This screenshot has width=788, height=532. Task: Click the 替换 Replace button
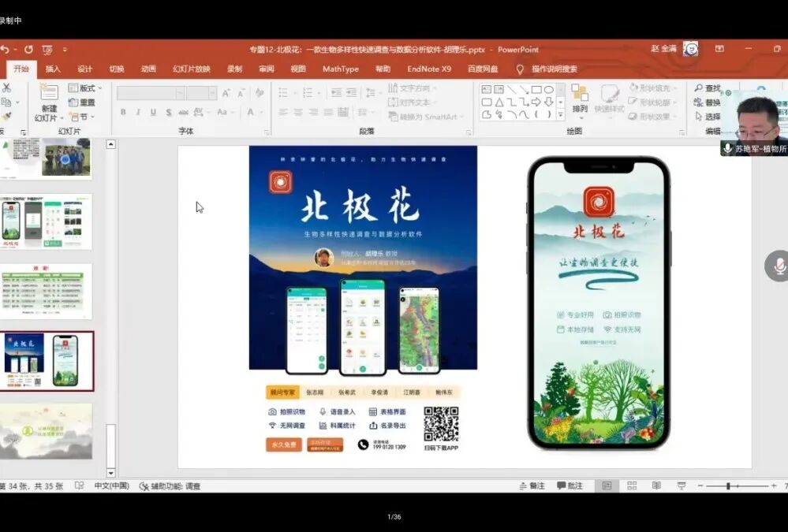tap(708, 102)
